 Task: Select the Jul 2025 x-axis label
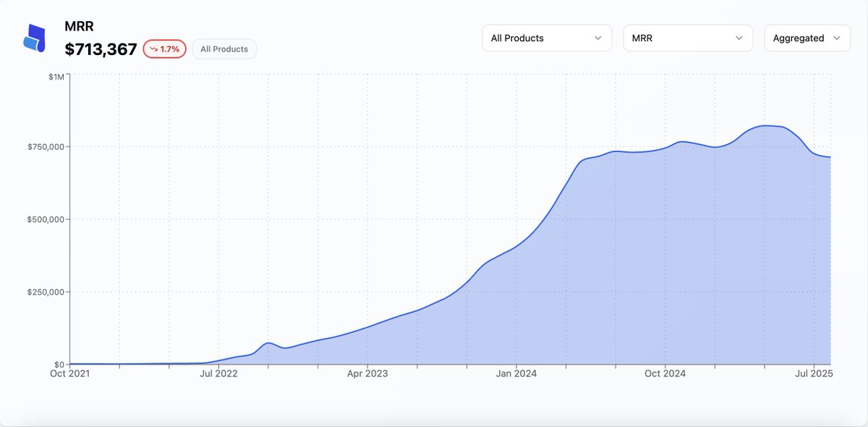pyautogui.click(x=814, y=374)
